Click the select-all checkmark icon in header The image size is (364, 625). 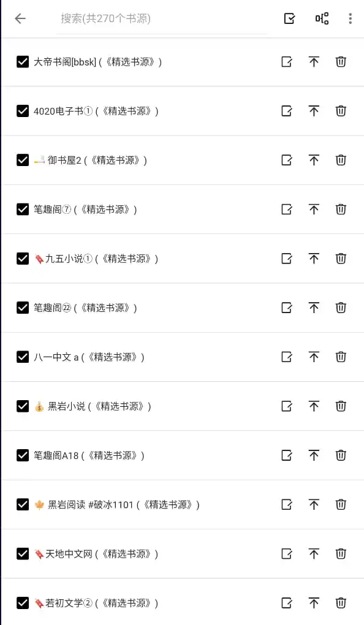289,18
